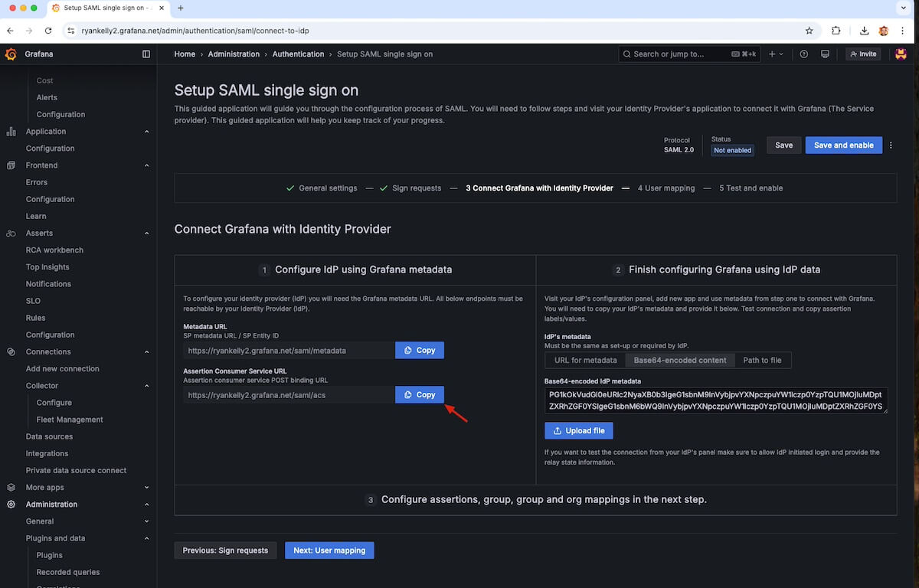The image size is (919, 588).
Task: Click the browser address bar URL
Action: (195, 31)
